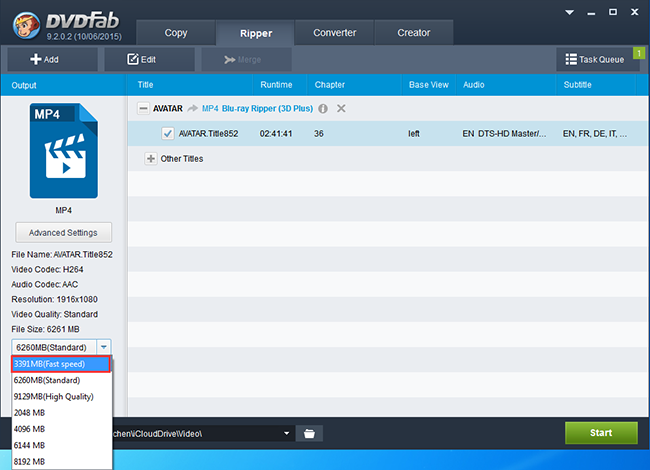
Task: Open the Copy tab
Action: (x=176, y=33)
